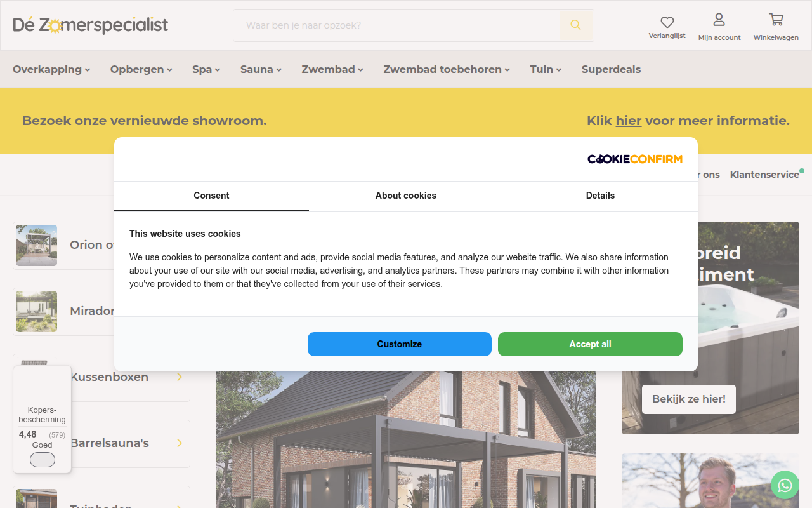Image resolution: width=812 pixels, height=508 pixels.
Task: Click 'Bezoek onze vernieuwde showroom.' text
Action: pos(145,121)
